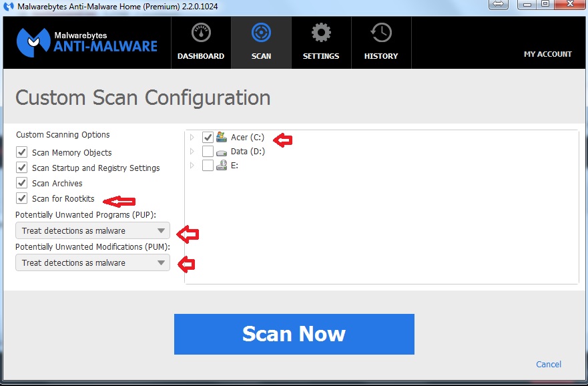Click the E: removable drive icon
Image resolution: width=588 pixels, height=386 pixels.
pyautogui.click(x=222, y=166)
